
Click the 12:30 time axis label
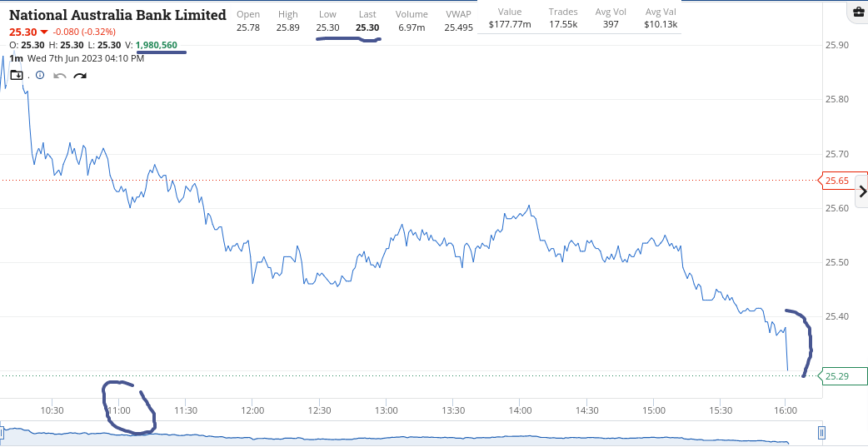pyautogui.click(x=319, y=411)
